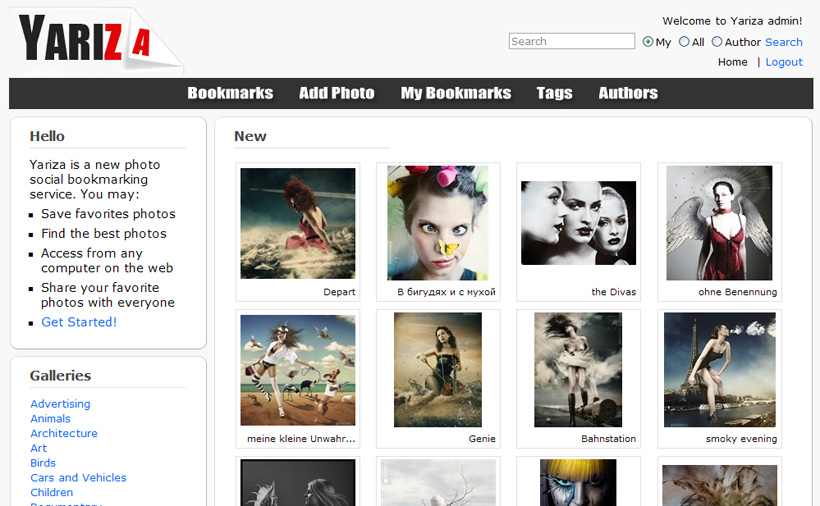Open the Advertising gallery

(60, 404)
